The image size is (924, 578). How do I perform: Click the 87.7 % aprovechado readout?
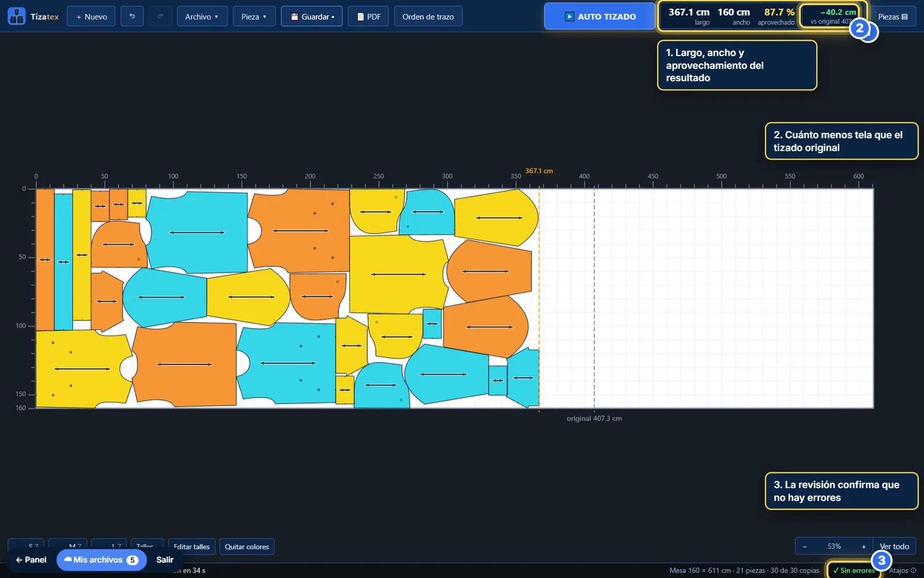(777, 16)
